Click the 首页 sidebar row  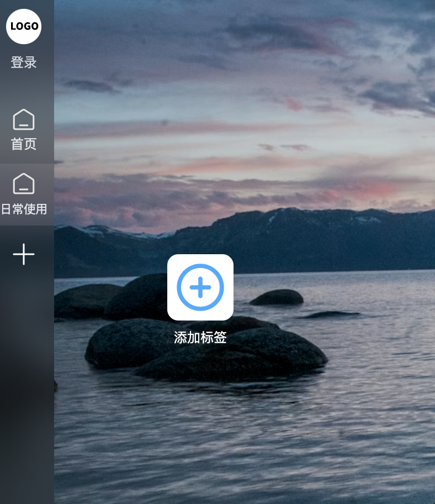pyautogui.click(x=27, y=131)
